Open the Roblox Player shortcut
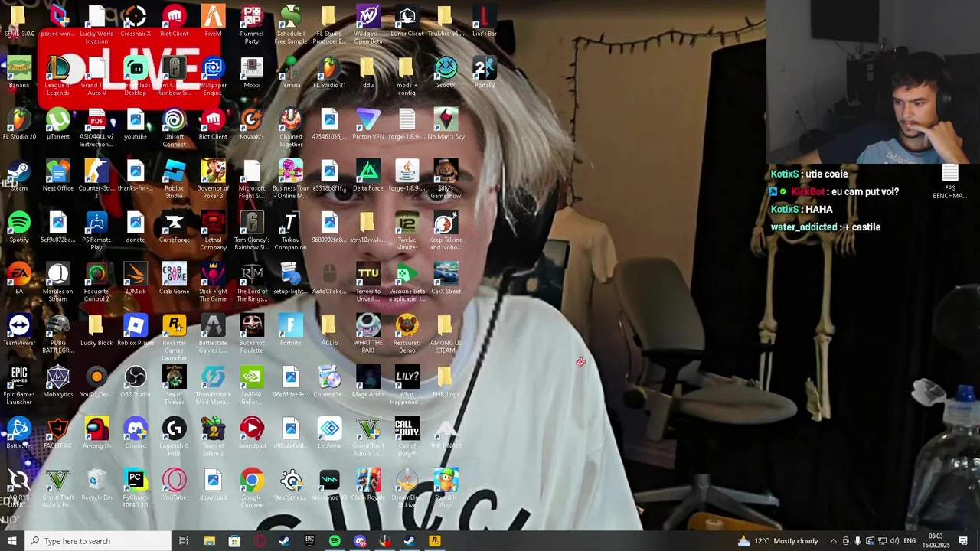This screenshot has width=980, height=551. pyautogui.click(x=136, y=331)
